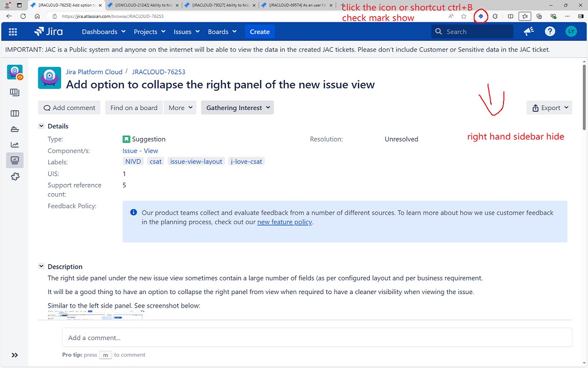Viewport: 588px width, 368px height.
Task: Open the Reports chart icon
Action: click(15, 145)
